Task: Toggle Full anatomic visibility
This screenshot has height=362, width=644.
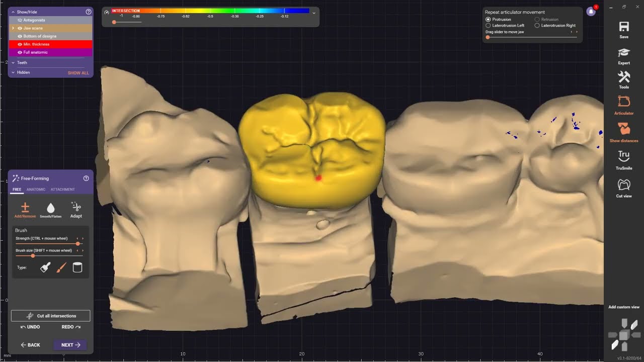Action: pyautogui.click(x=20, y=52)
